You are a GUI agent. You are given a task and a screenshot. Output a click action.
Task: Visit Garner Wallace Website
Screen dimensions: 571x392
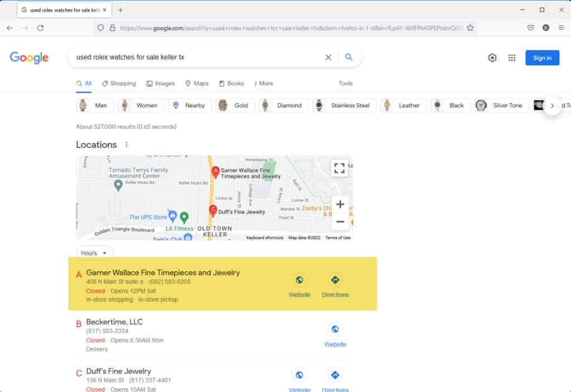coord(299,286)
